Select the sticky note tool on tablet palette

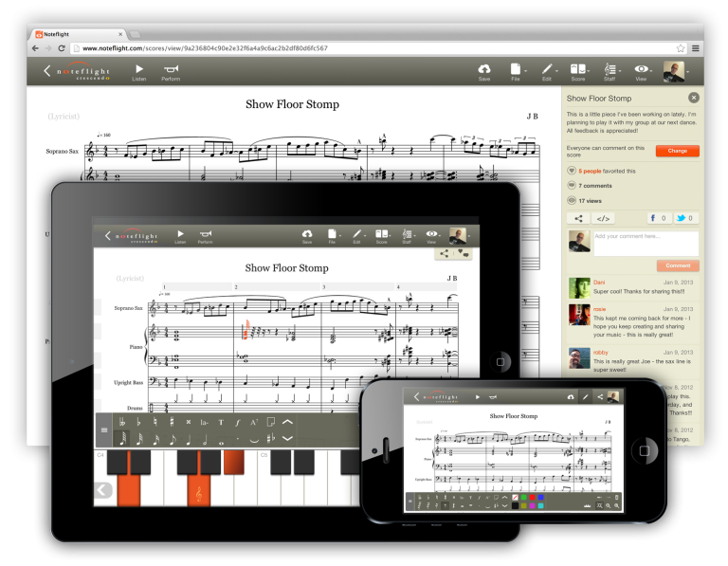pos(271,422)
